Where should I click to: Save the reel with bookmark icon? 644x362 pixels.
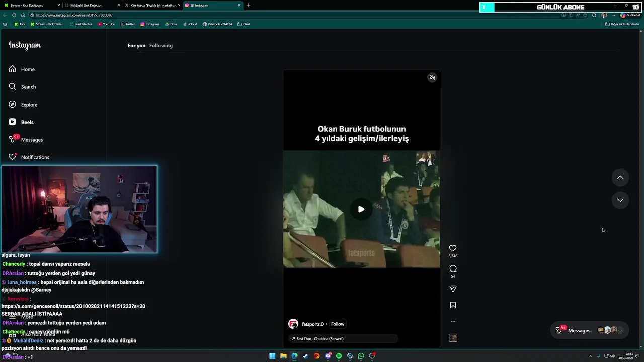tap(453, 305)
